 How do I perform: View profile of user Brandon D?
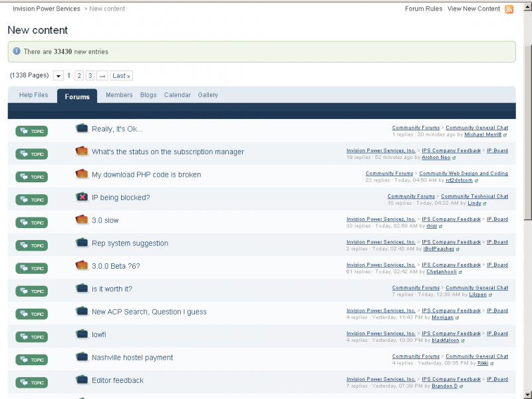coord(444,386)
